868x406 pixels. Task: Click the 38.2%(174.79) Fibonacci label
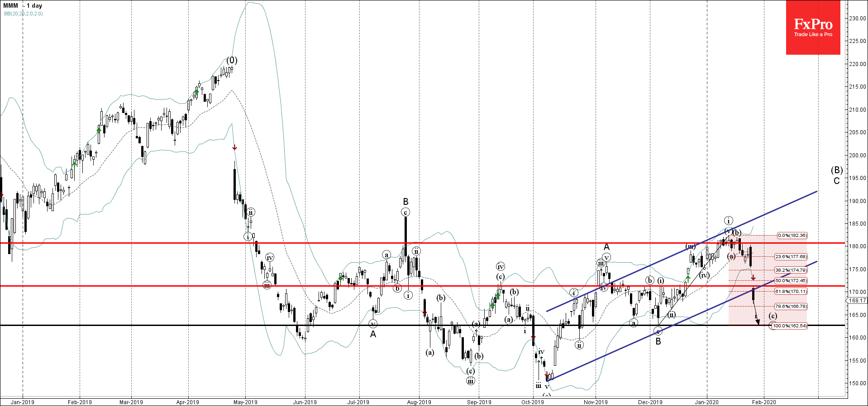[x=791, y=270]
